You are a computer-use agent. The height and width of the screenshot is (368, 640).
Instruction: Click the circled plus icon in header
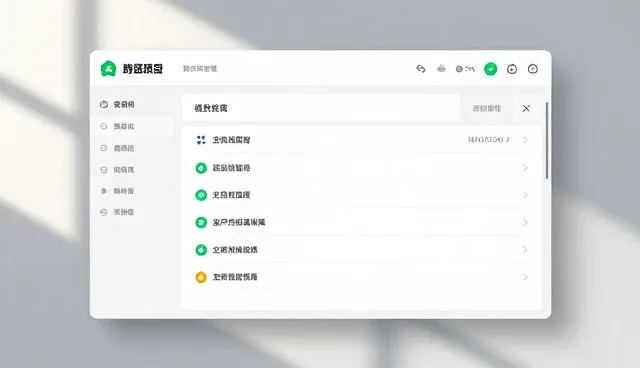(512, 69)
